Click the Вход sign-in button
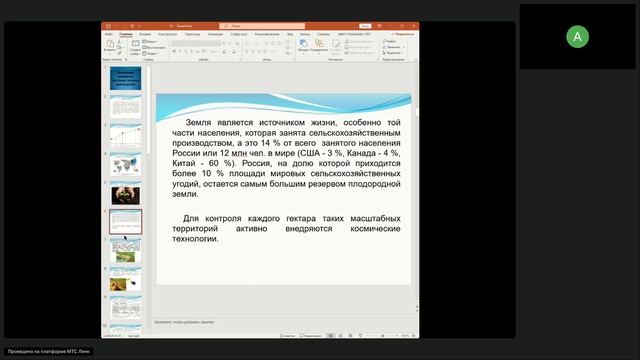Image resolution: width=640 pixels, height=360 pixels. point(365,26)
